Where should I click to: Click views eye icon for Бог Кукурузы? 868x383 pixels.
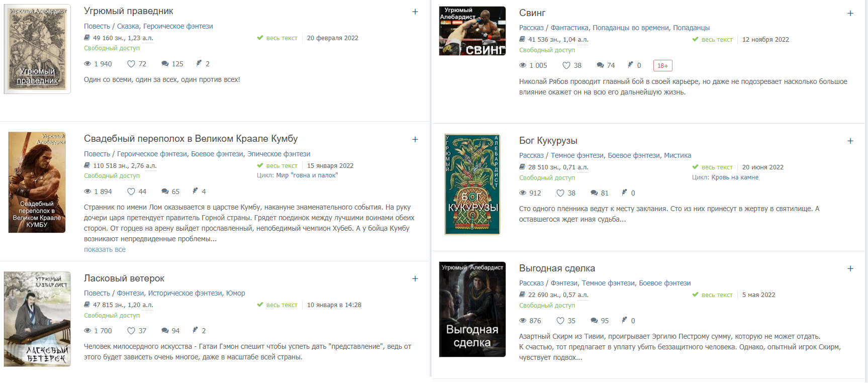click(523, 193)
